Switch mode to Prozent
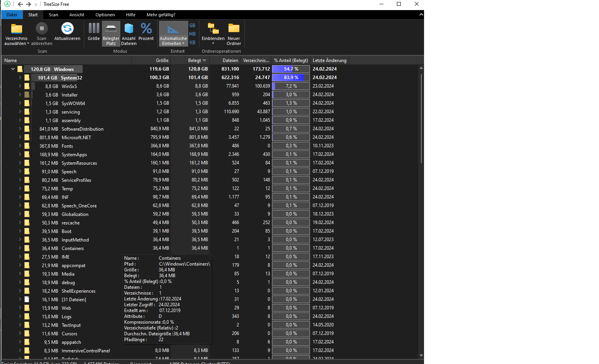599x364 pixels. point(146,32)
